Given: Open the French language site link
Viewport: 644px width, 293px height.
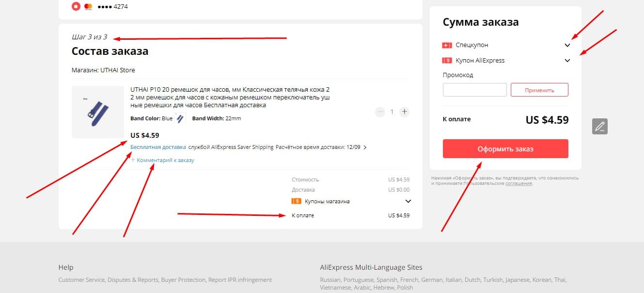Looking at the screenshot, I should click(410, 280).
